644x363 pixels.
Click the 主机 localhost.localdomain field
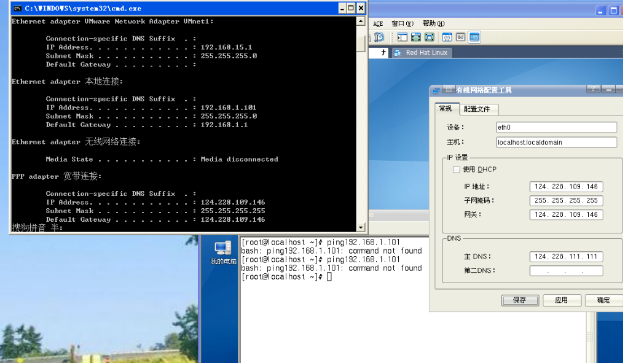click(556, 142)
